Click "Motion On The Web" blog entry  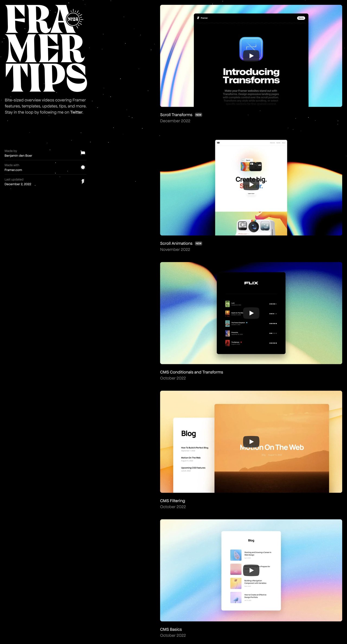point(191,459)
